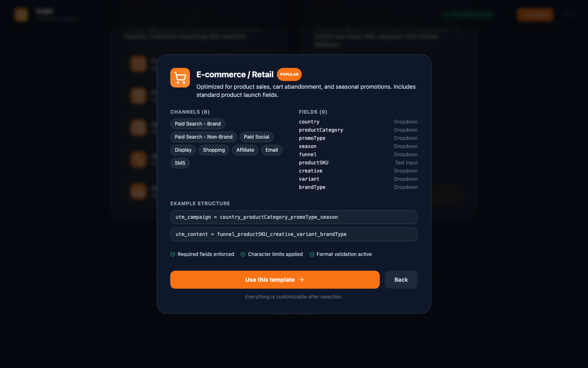The width and height of the screenshot is (588, 368).
Task: Click the EXAMPLE STRUCTURE heading
Action: pos(200,204)
